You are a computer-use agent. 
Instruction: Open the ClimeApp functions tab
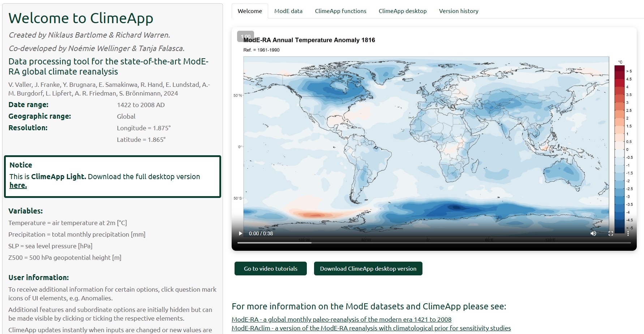(x=340, y=11)
